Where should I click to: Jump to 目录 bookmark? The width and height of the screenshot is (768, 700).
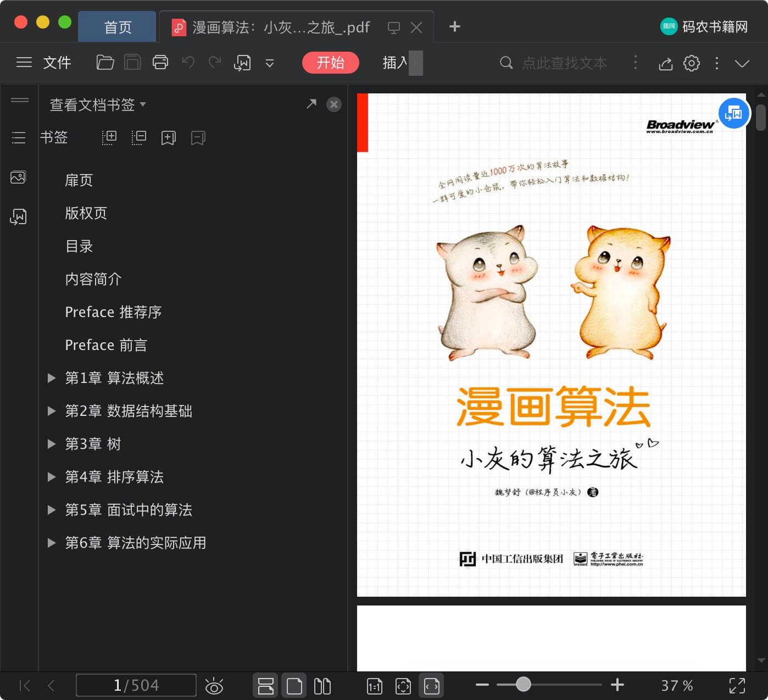point(79,246)
